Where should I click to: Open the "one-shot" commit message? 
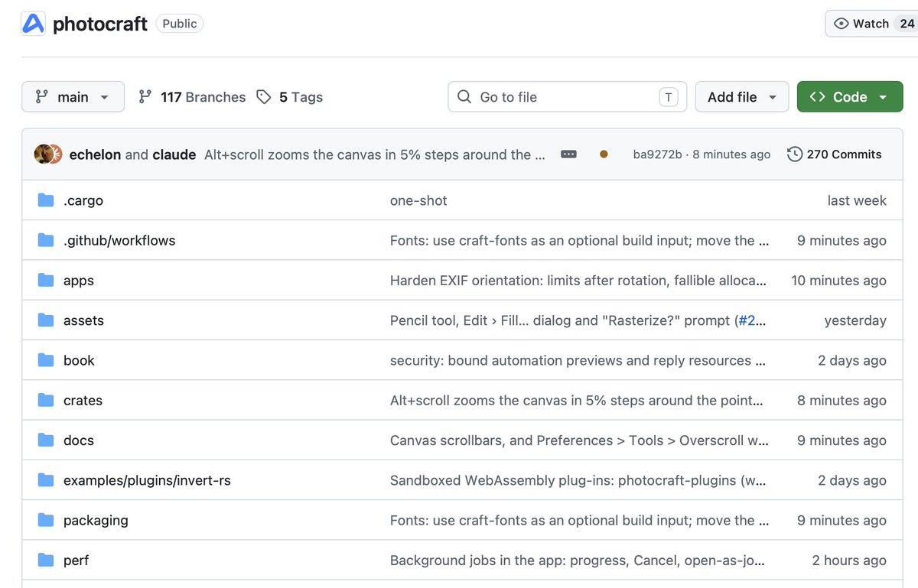pyautogui.click(x=418, y=200)
